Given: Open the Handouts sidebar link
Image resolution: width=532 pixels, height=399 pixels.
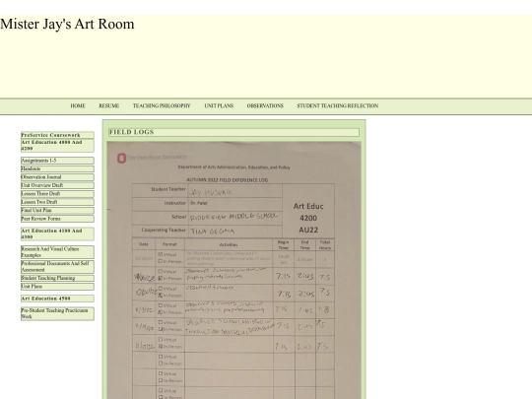Looking at the screenshot, I should click(x=57, y=169).
